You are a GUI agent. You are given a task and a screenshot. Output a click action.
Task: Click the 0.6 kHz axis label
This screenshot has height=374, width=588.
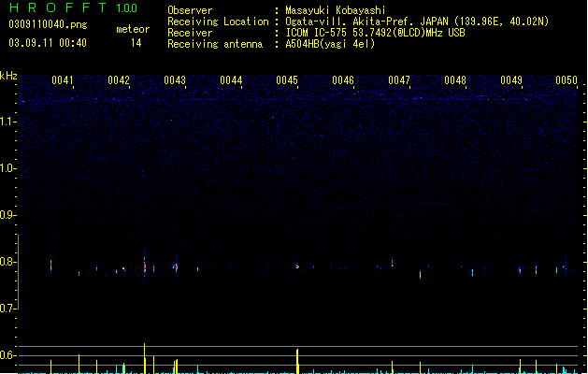[x=8, y=355]
